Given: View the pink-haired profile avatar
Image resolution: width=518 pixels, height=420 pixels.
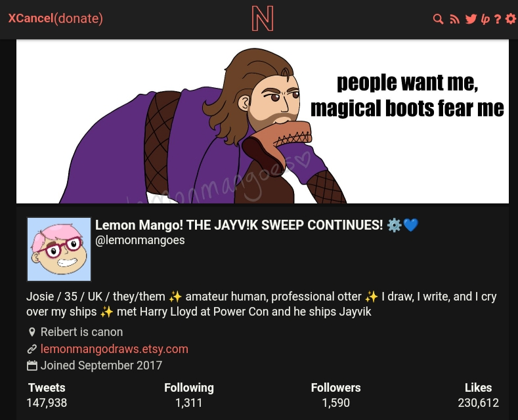Looking at the screenshot, I should coord(59,249).
